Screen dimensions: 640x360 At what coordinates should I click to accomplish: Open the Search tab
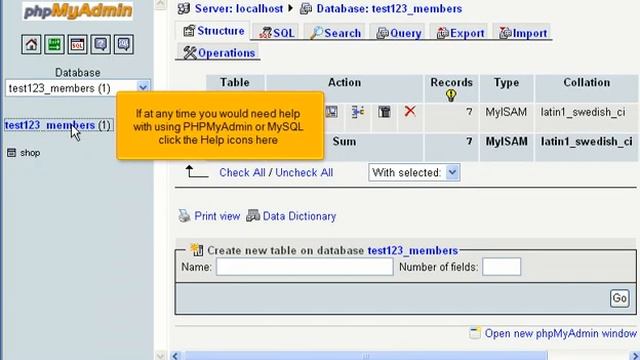click(335, 33)
